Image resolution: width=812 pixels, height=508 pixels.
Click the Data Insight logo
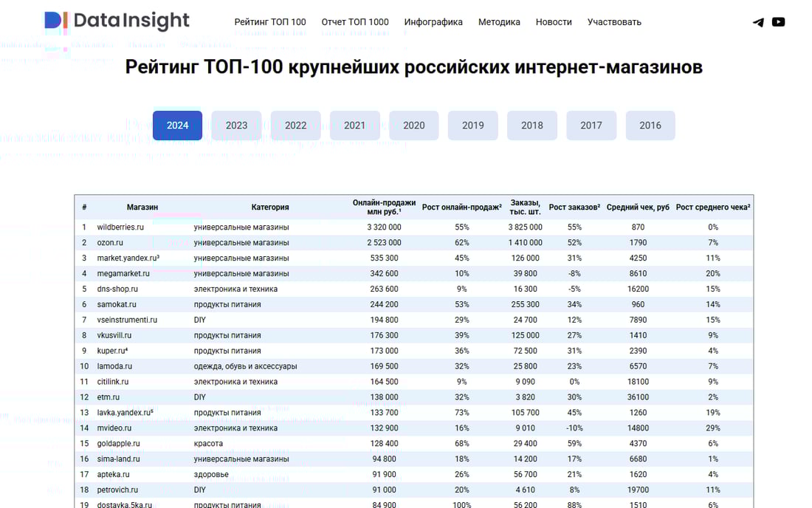(117, 21)
